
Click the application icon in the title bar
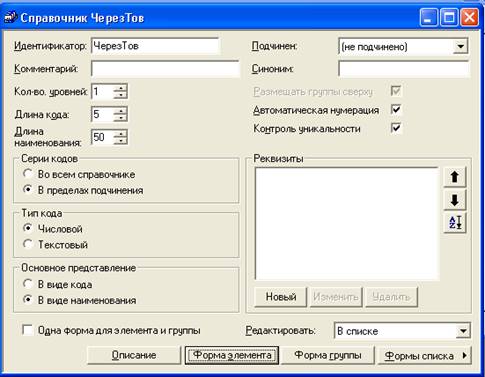[x=10, y=17]
